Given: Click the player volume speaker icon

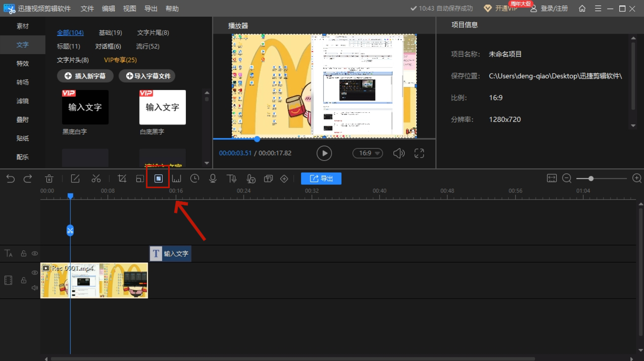Looking at the screenshot, I should click(x=399, y=153).
